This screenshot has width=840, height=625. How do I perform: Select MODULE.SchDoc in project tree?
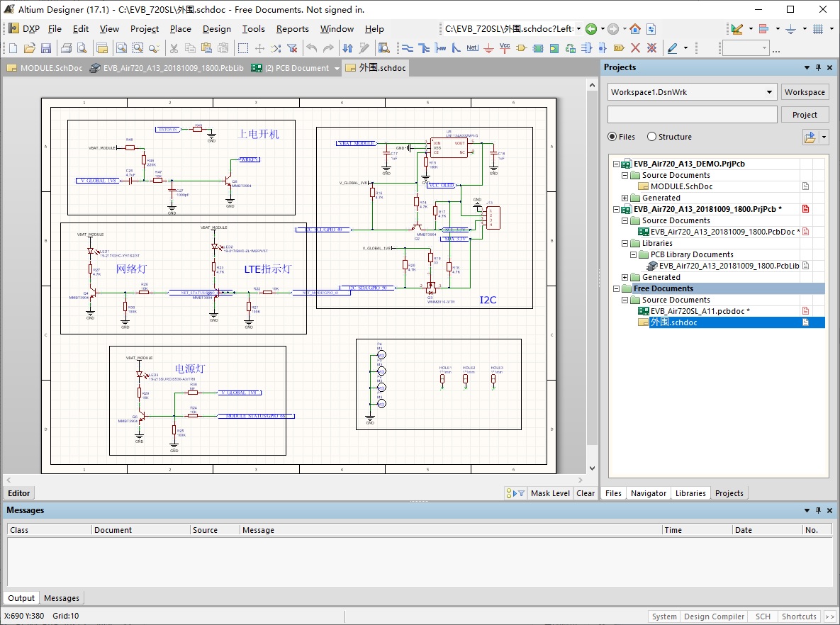[x=681, y=186]
